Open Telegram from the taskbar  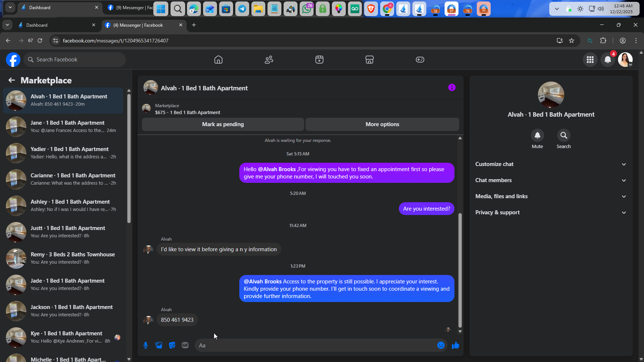coord(242,9)
